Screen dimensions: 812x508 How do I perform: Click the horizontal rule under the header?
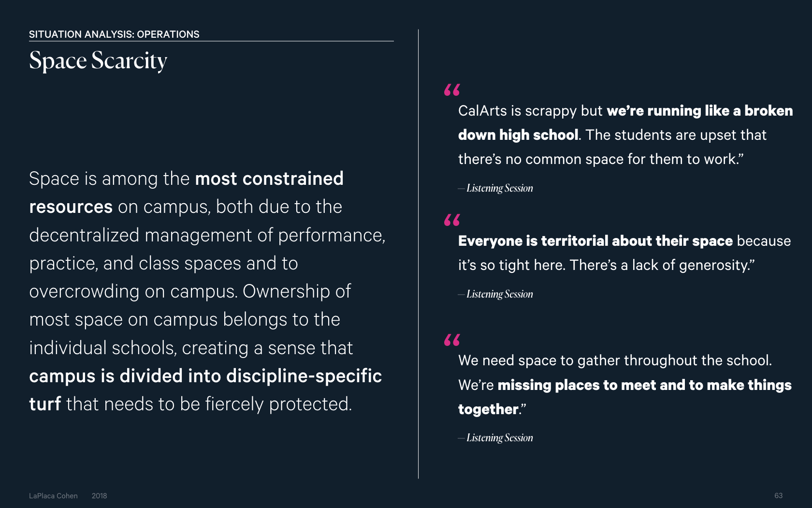click(x=211, y=41)
